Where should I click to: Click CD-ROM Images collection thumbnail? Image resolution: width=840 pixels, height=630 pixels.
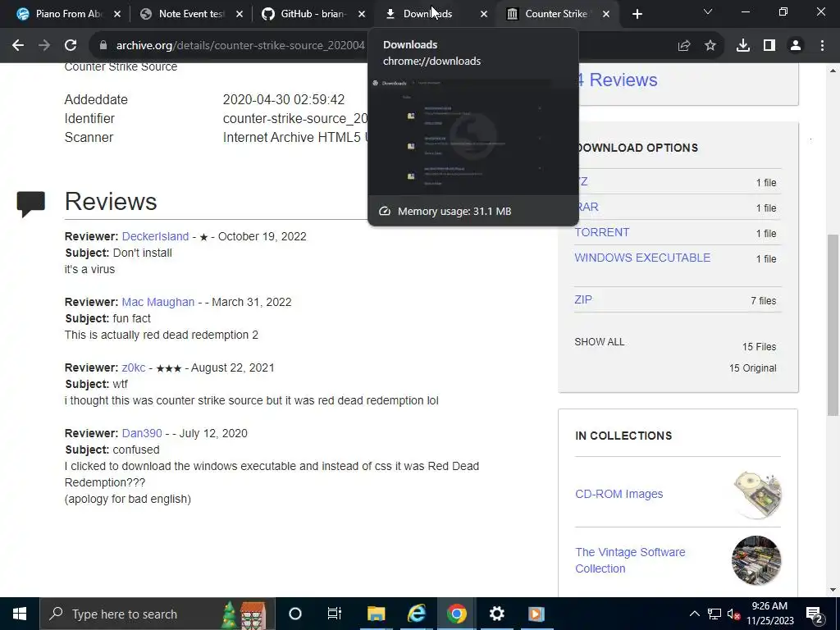tap(756, 495)
